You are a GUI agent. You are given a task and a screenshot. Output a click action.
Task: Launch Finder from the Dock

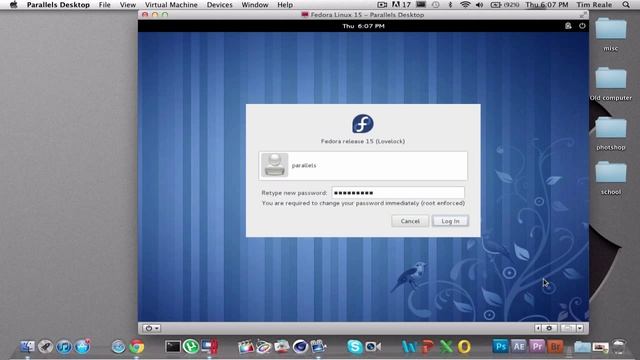tap(27, 347)
